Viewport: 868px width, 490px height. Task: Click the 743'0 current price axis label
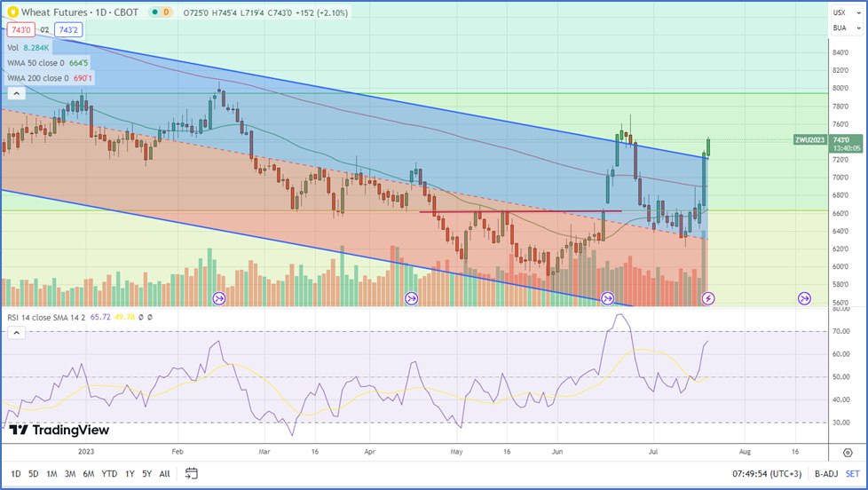(845, 144)
